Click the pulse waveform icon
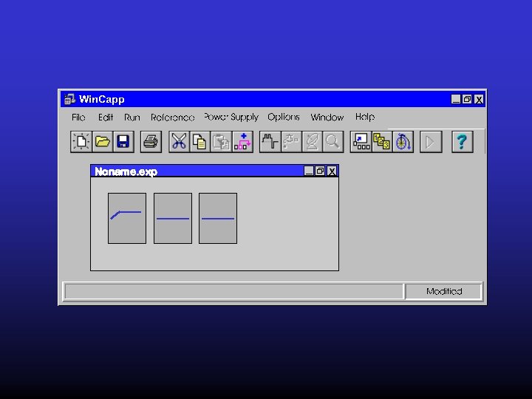This screenshot has width=532, height=399. click(x=270, y=141)
